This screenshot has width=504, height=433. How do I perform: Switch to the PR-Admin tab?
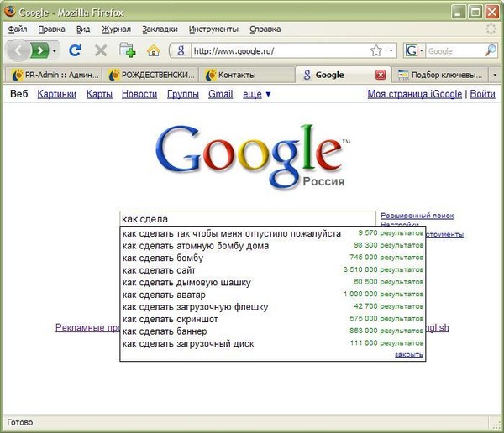pyautogui.click(x=54, y=75)
